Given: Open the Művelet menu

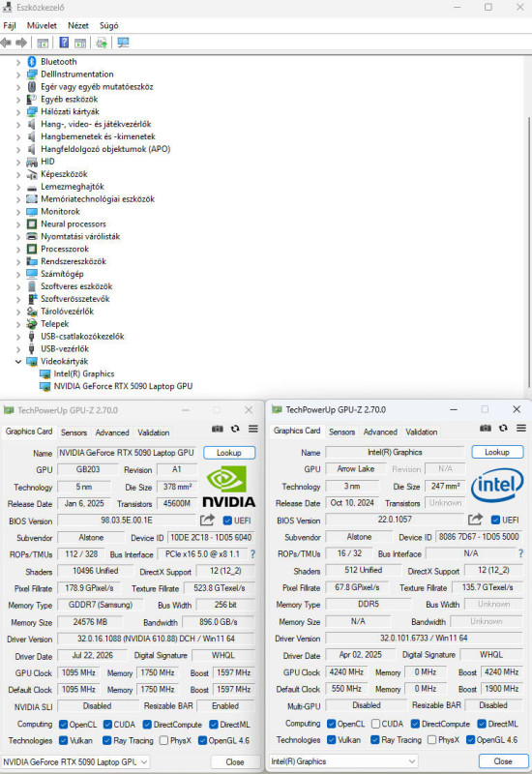Looking at the screenshot, I should (x=42, y=26).
